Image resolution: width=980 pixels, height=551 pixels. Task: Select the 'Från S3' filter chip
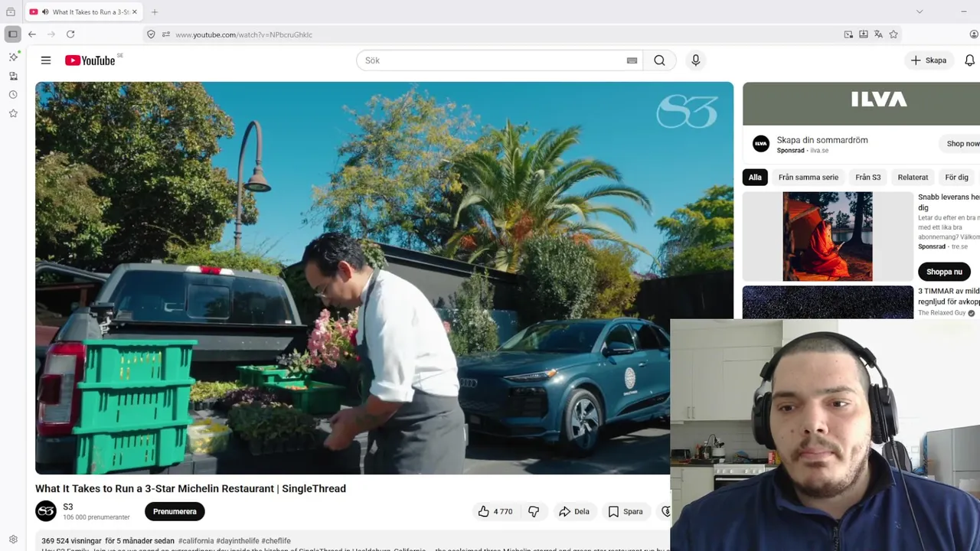coord(867,177)
